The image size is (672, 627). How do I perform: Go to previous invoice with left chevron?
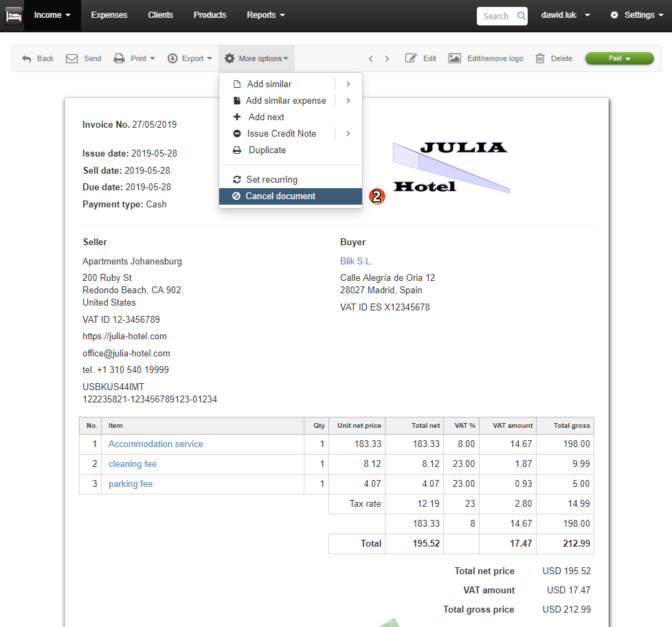(x=371, y=58)
